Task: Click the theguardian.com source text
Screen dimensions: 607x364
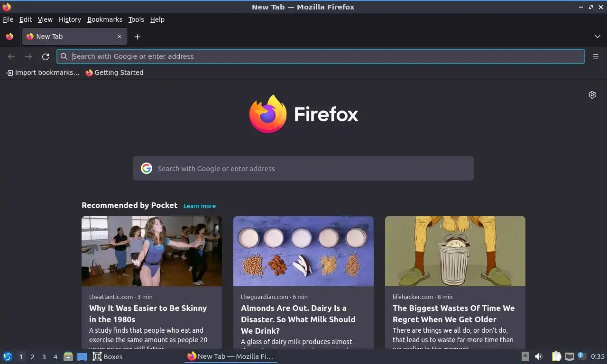Action: (265, 297)
